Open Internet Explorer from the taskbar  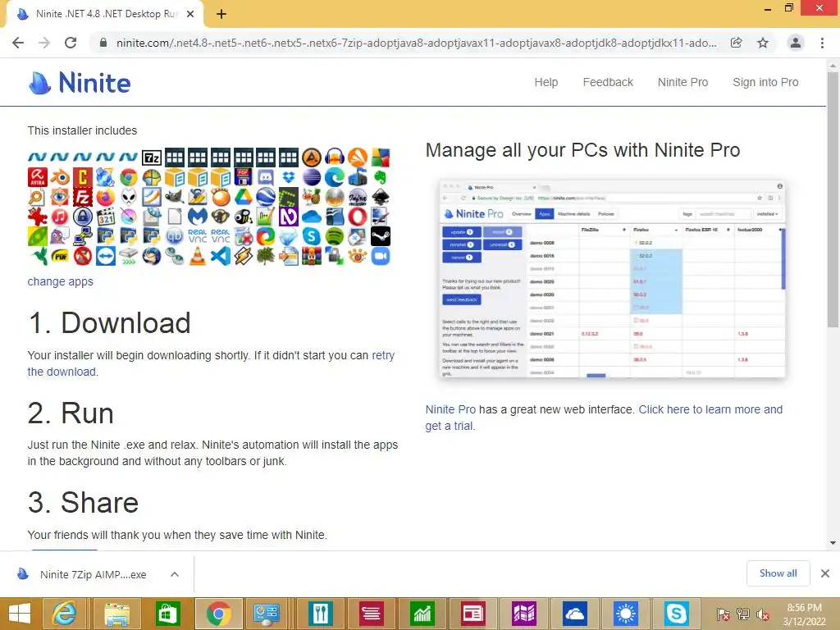[x=64, y=614]
